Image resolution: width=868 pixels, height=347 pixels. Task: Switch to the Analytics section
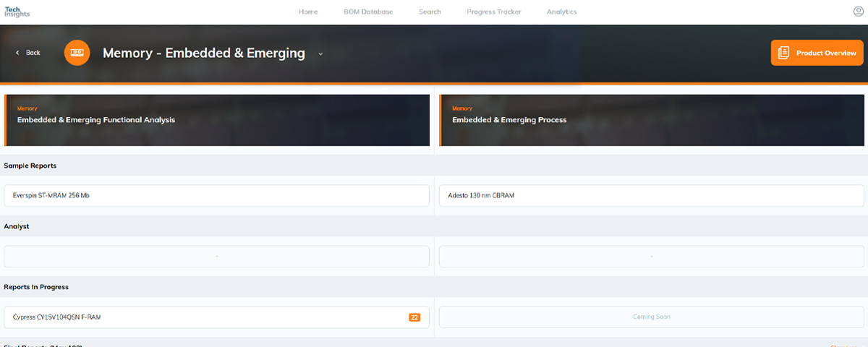pyautogui.click(x=561, y=12)
